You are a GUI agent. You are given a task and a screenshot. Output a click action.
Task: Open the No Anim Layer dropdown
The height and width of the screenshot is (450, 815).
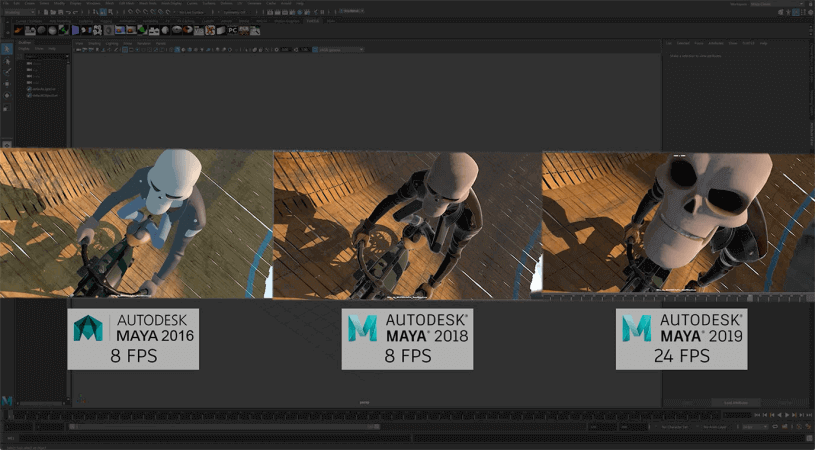point(716,427)
